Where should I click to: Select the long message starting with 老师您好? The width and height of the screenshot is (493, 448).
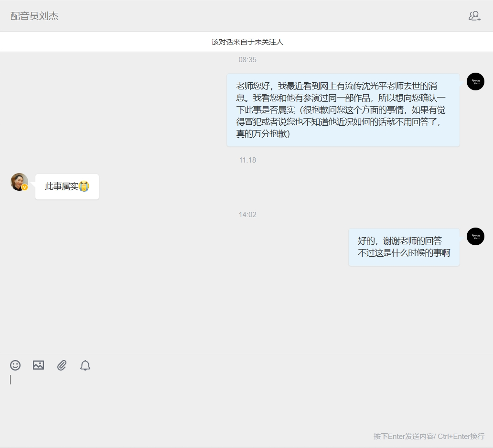(343, 110)
